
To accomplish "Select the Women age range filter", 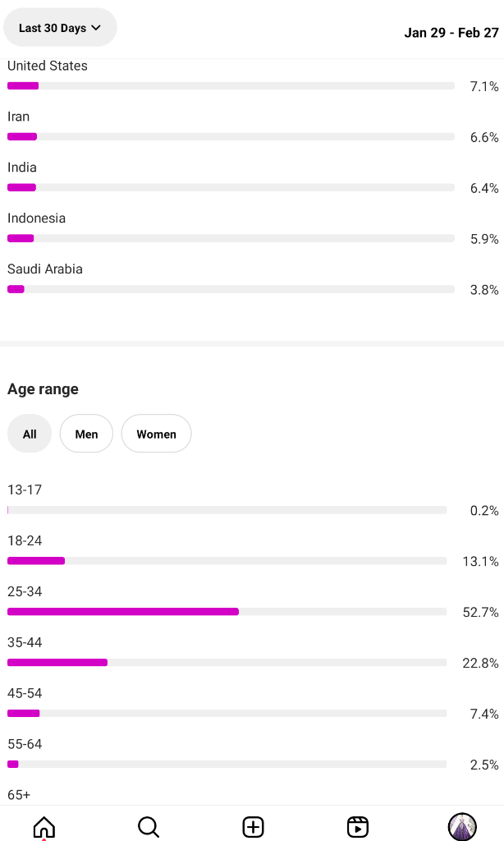I will [x=156, y=434].
